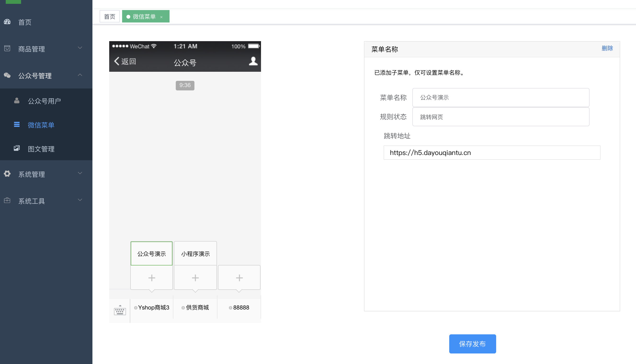636x364 pixels.
Task: Switch to the 首页 tab
Action: (110, 17)
